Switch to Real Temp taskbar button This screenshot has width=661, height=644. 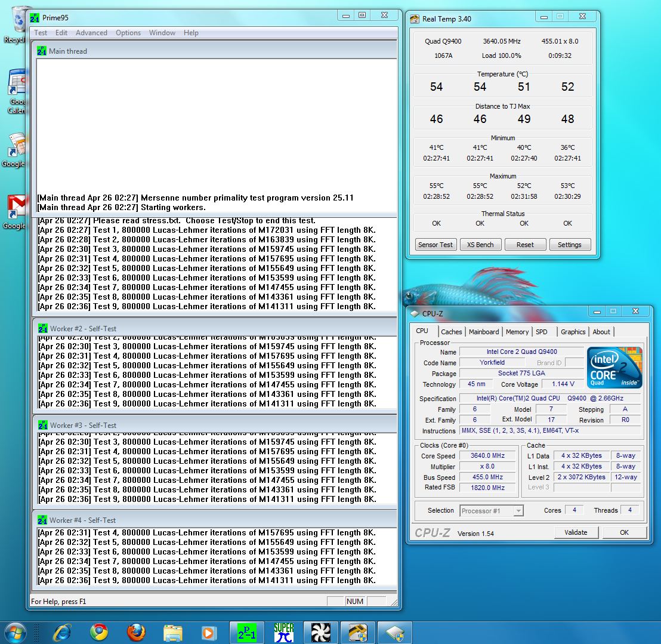point(357,633)
